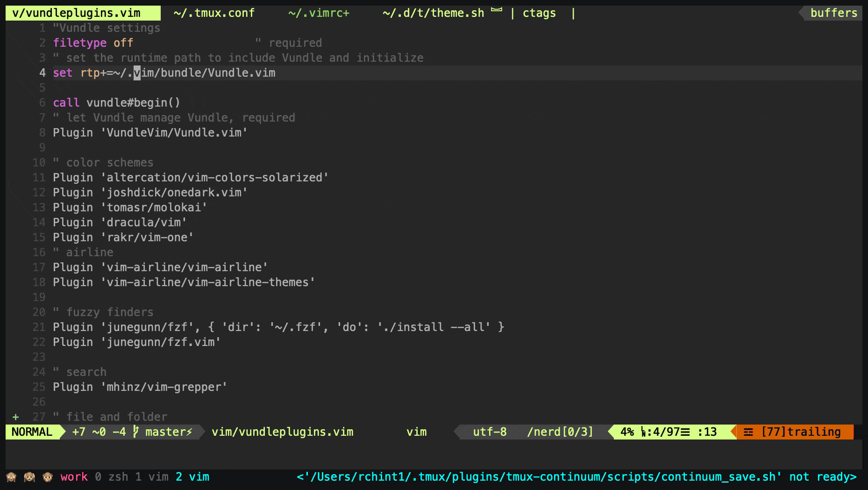The image size is (868, 490).
Task: Click the '" search' comment line
Action: point(79,372)
